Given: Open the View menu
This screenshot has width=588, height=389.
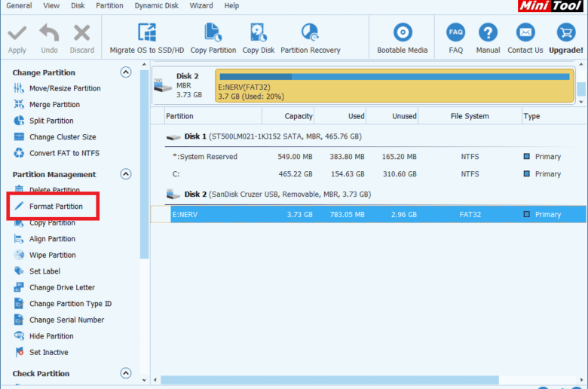Looking at the screenshot, I should pos(51,5).
